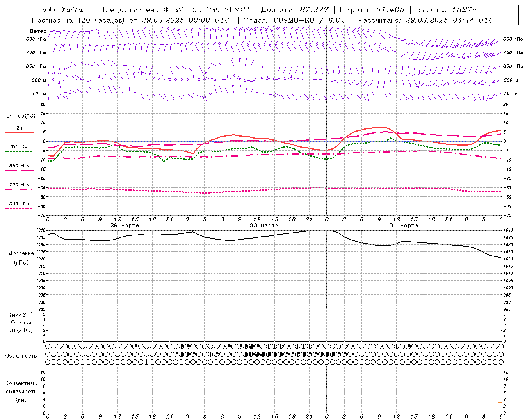Viewport: 525px width, 420px height.
Task: Click the red 2м temperature legend line
Action: click(x=19, y=132)
